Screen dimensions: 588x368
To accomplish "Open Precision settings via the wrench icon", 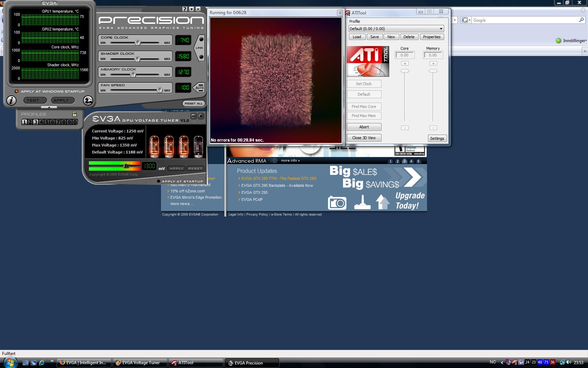I will 88,101.
